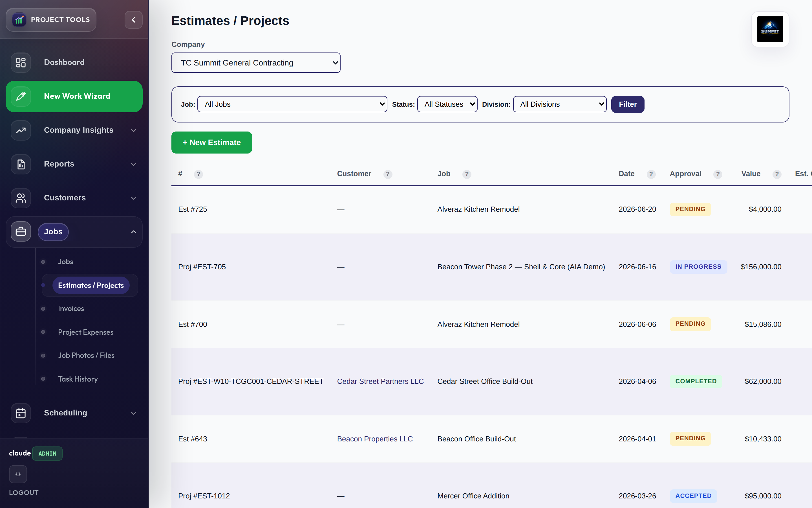Select the Est #700 row number
Viewport: 812px width, 508px height.
193,324
